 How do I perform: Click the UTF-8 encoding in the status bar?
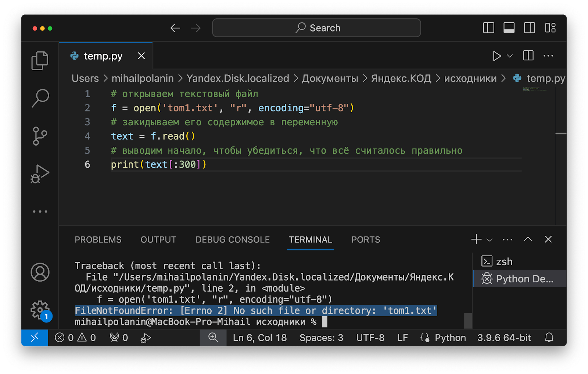point(370,338)
